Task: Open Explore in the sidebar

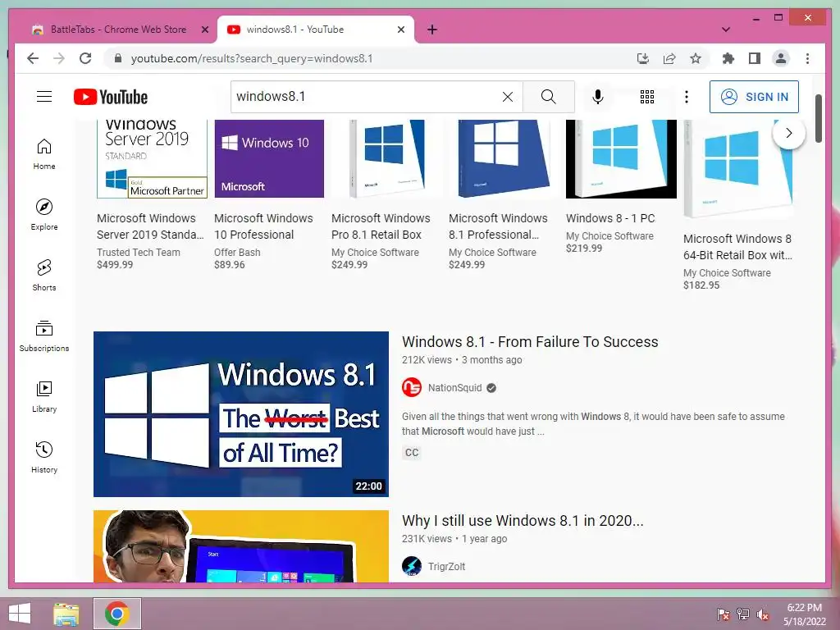Action: pyautogui.click(x=44, y=214)
